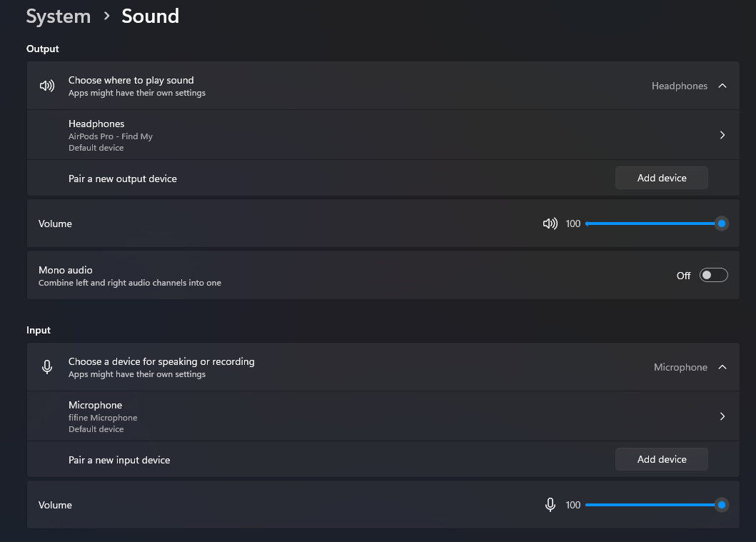Mute output via the volume speaker icon
This screenshot has width=756, height=542.
click(x=550, y=224)
